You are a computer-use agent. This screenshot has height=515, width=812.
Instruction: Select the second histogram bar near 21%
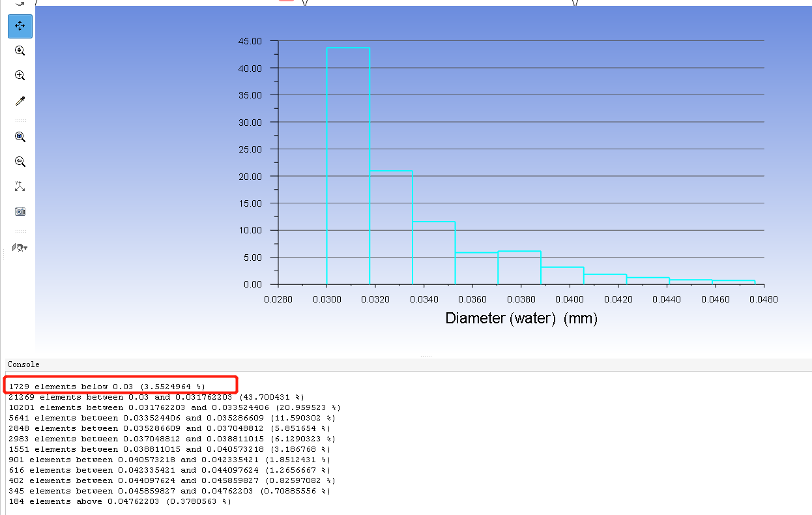[x=390, y=227]
